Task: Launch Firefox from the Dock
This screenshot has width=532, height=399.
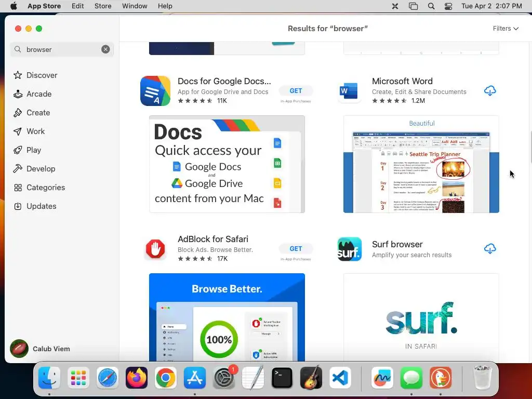Action: pos(137,378)
